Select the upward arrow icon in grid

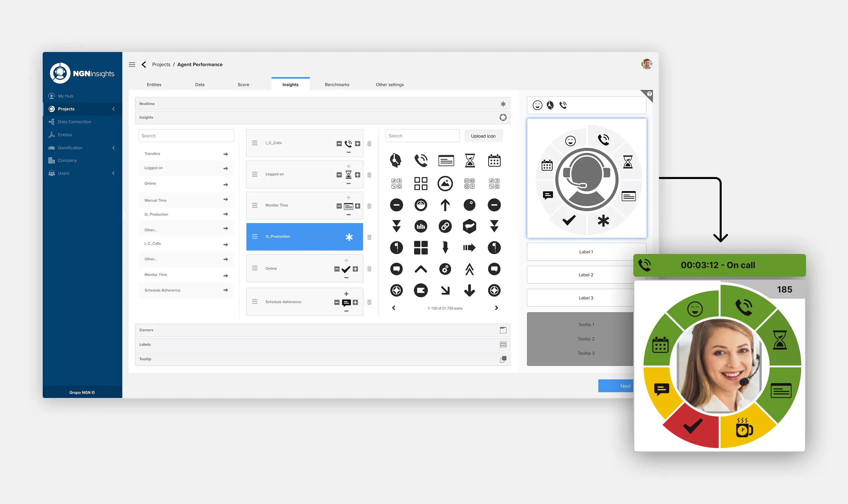pyautogui.click(x=445, y=205)
